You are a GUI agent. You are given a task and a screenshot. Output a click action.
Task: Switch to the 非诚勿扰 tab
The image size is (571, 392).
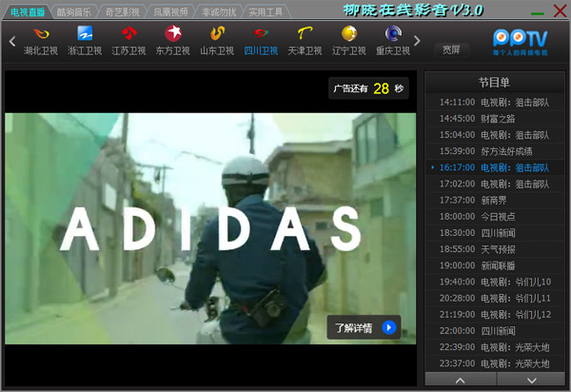[x=219, y=12]
